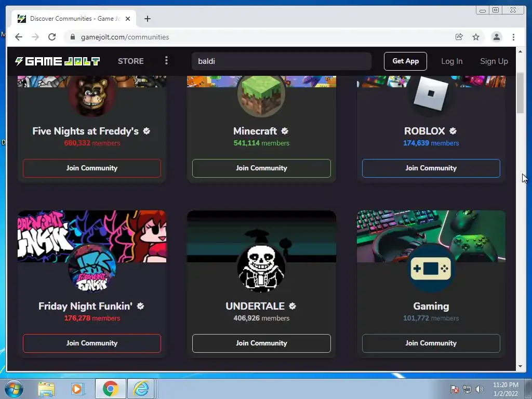The height and width of the screenshot is (399, 532).
Task: Join the Five Nights at Freddy's community
Action: pos(92,168)
